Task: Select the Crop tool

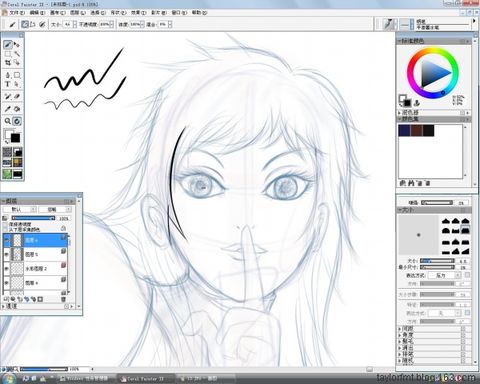Action: (x=8, y=62)
